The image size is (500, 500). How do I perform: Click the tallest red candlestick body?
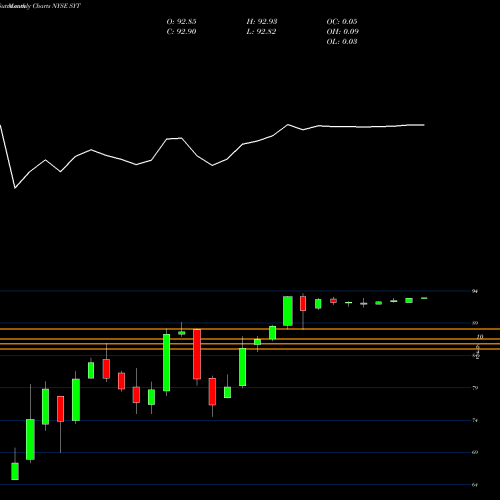[197, 354]
